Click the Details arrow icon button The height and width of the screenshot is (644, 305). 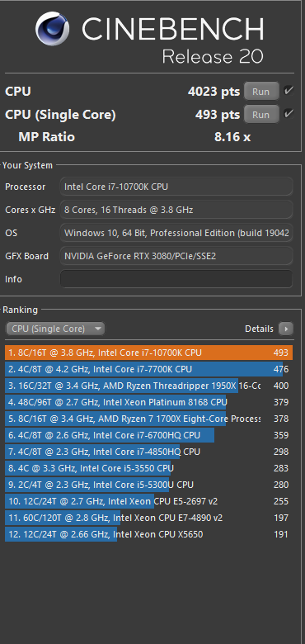[286, 329]
